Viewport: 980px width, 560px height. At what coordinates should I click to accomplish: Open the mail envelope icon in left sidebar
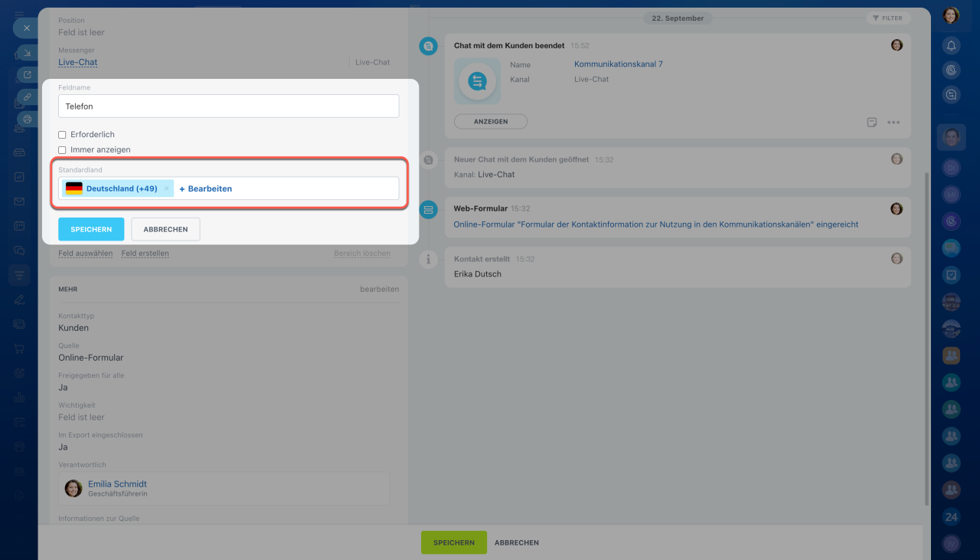point(19,201)
